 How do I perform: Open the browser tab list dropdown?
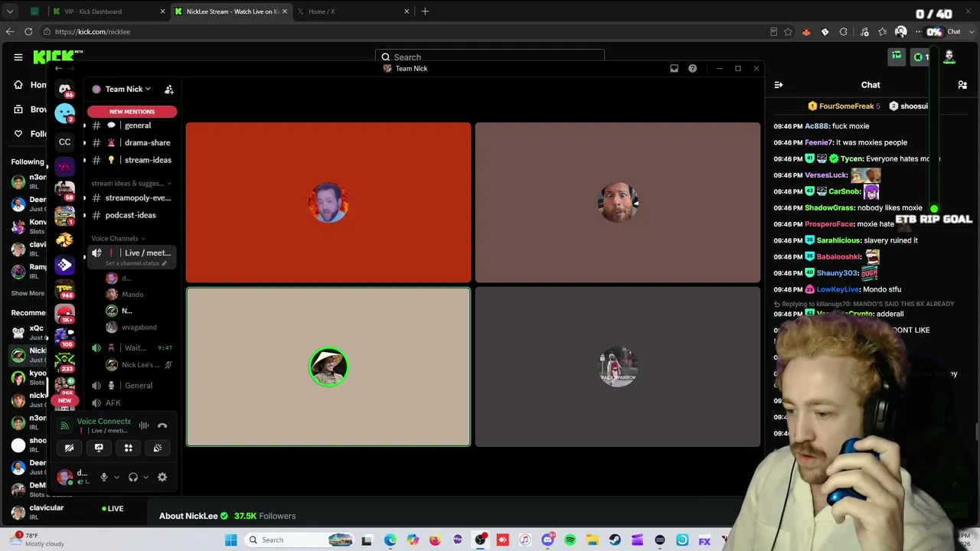[x=10, y=11]
